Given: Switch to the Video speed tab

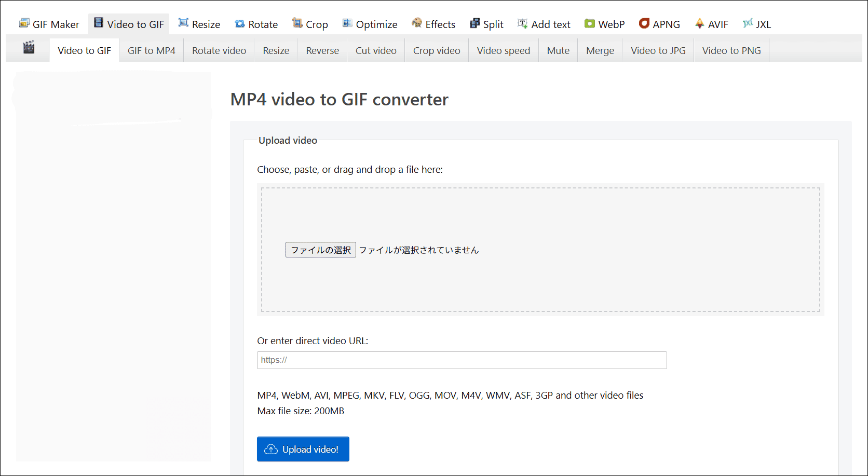Looking at the screenshot, I should coord(504,50).
